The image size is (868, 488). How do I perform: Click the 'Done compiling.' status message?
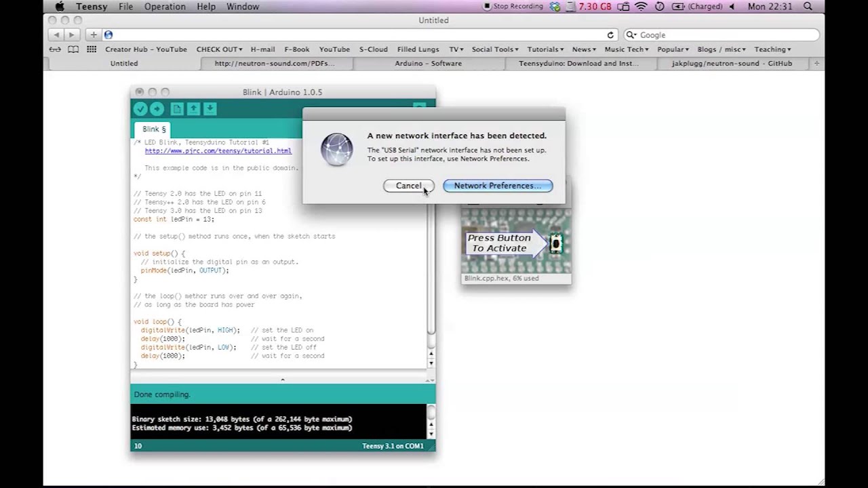(x=162, y=394)
